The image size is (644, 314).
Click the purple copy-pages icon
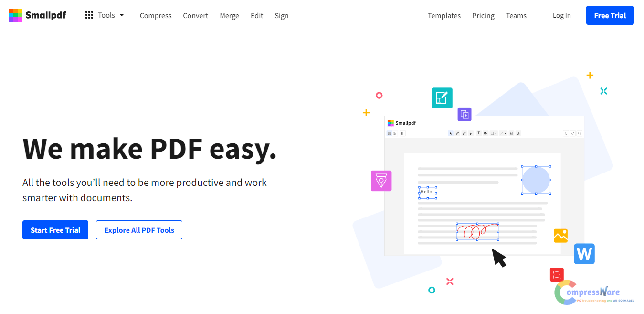click(465, 114)
